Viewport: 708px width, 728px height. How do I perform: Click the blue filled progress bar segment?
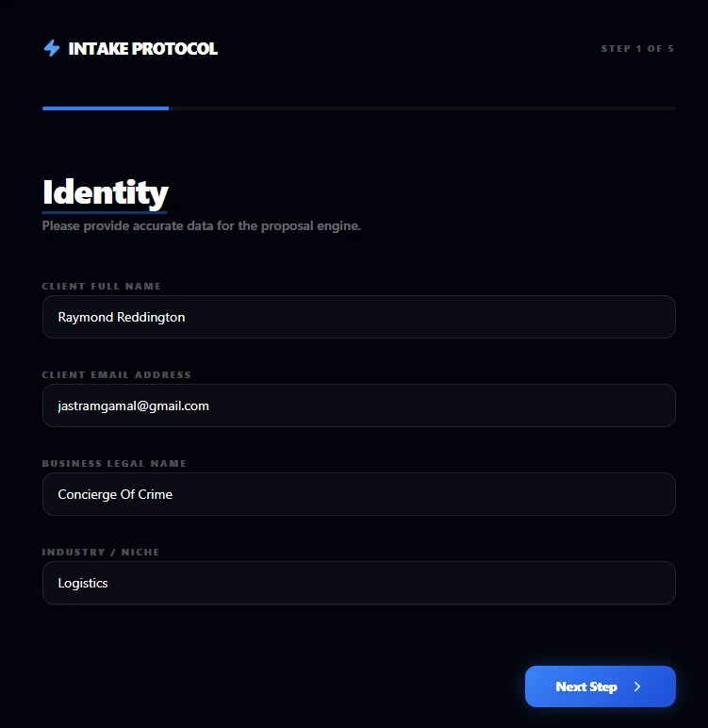106,108
